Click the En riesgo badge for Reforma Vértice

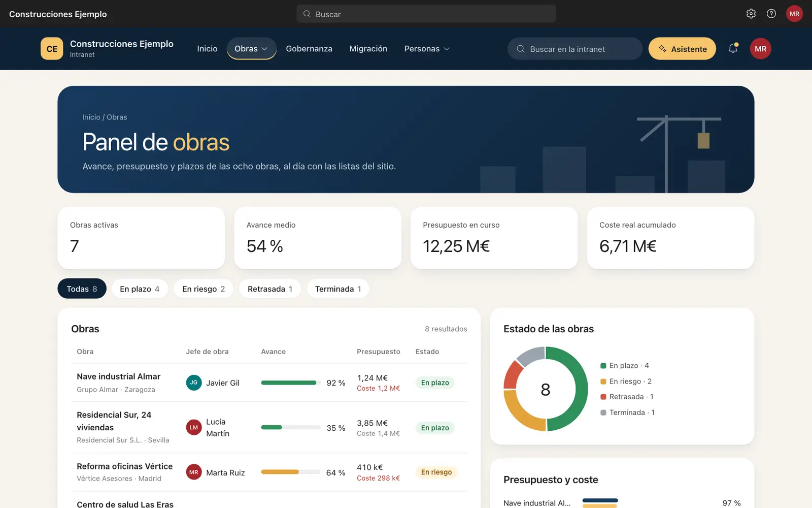tap(436, 472)
